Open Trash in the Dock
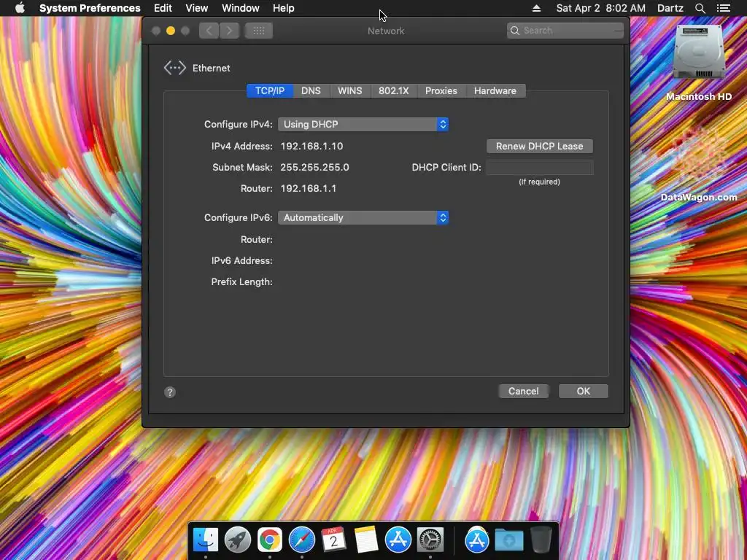 coord(541,540)
